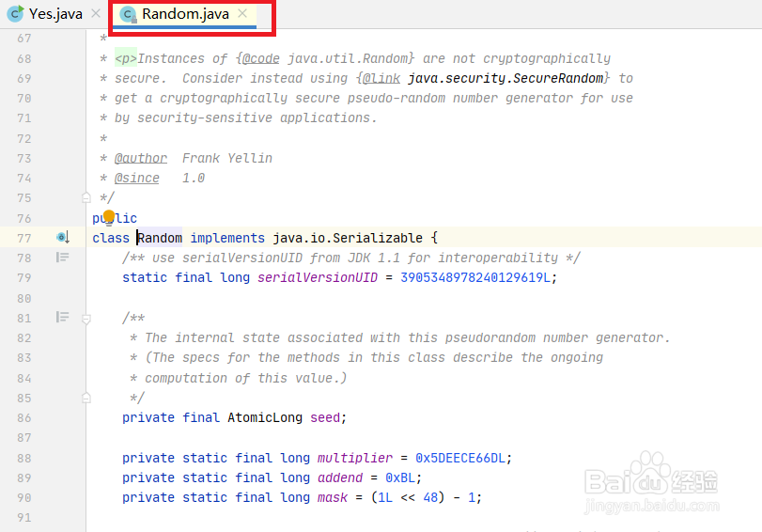Follow the java.security.SecureRandom link in comment

point(505,78)
